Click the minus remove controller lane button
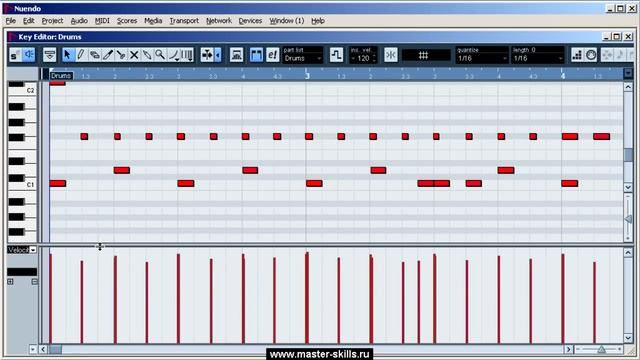640x360 pixels. 34,282
